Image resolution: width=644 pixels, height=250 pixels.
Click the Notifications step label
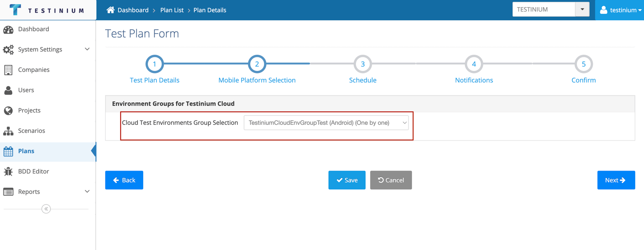coord(474,80)
